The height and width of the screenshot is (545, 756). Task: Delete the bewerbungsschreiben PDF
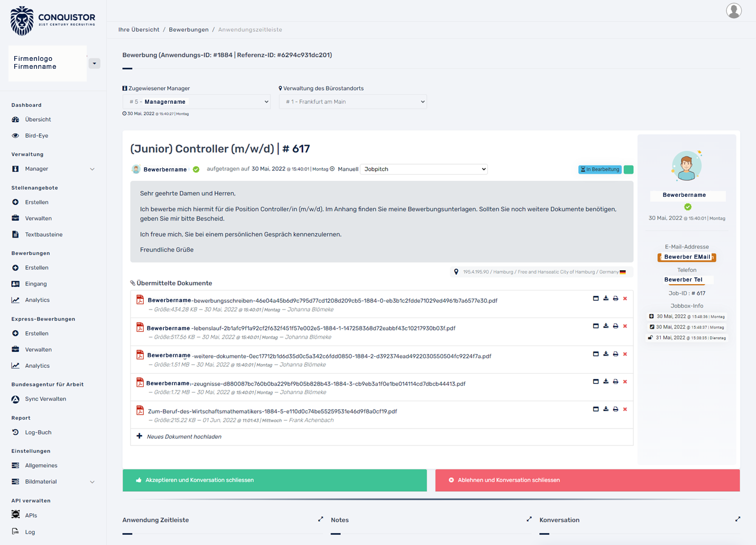click(625, 298)
